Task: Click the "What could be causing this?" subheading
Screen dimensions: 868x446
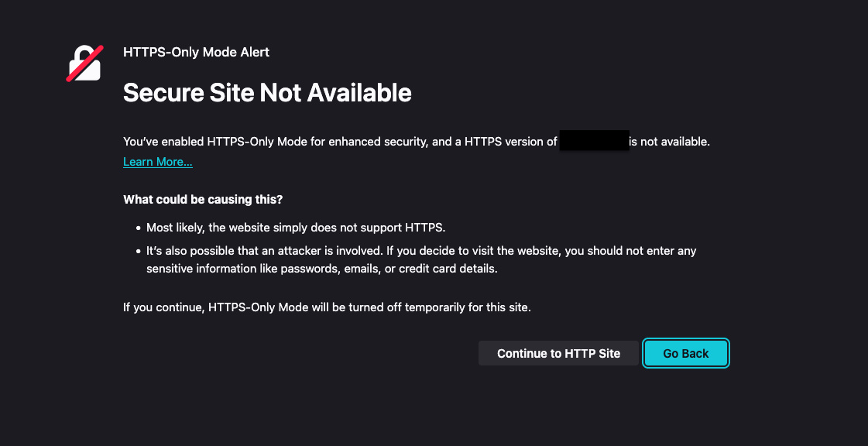Action: pos(203,200)
